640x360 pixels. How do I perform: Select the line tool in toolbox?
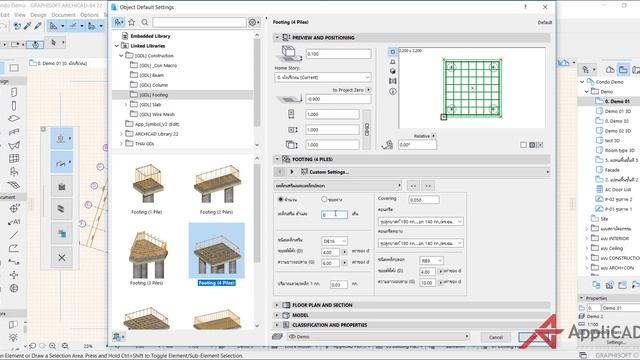pos(14,235)
